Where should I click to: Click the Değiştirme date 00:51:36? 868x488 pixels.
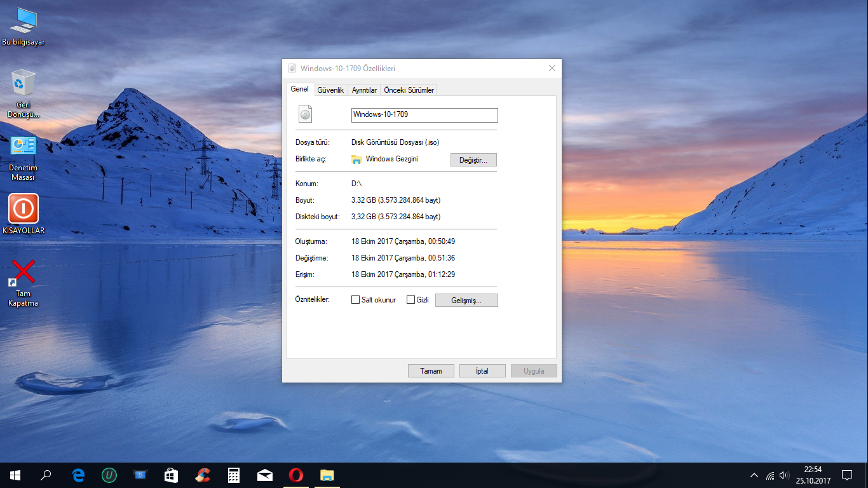(403, 258)
